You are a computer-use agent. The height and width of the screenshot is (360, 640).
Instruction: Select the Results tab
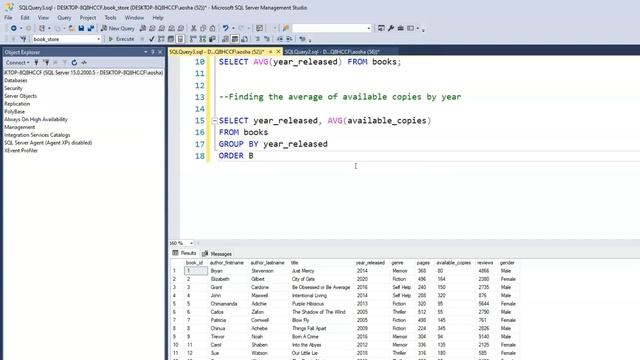[184, 253]
